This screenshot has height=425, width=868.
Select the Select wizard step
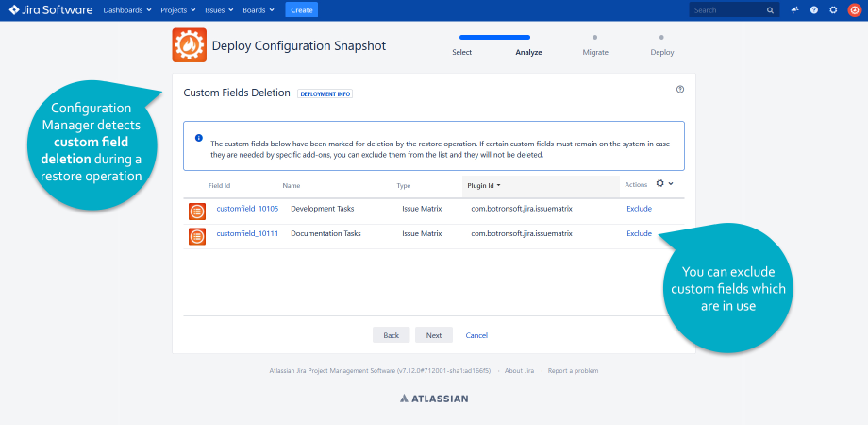click(461, 52)
